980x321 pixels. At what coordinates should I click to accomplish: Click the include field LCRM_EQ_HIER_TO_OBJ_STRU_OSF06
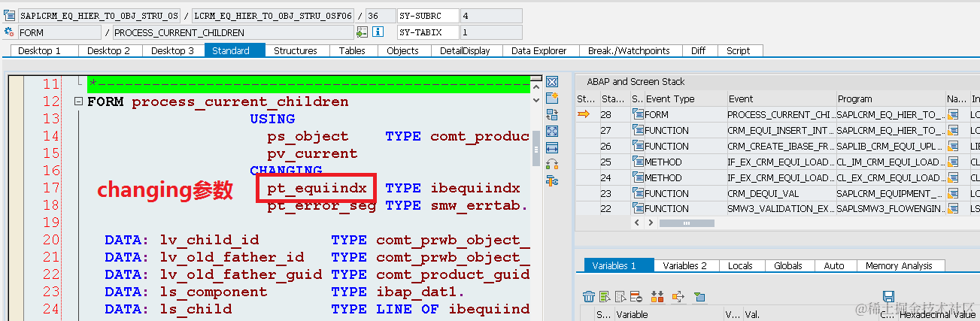[273, 16]
